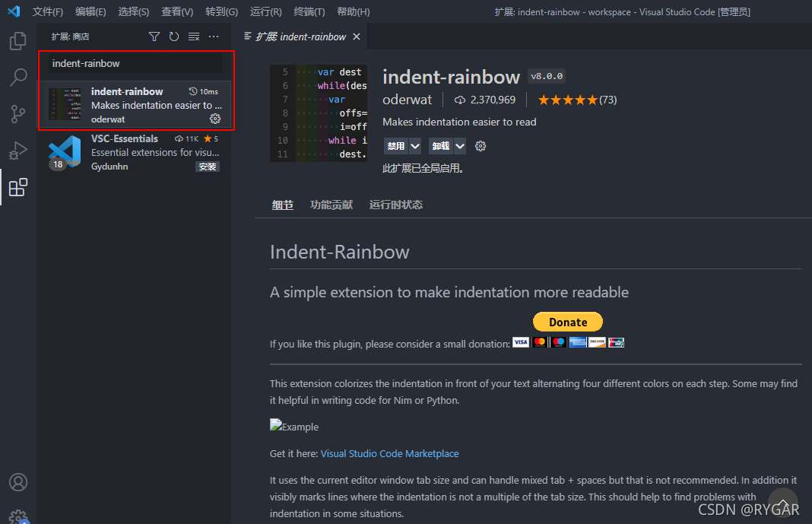Open gear menu on indent-rainbow list item
The height and width of the screenshot is (524, 812).
coord(215,119)
